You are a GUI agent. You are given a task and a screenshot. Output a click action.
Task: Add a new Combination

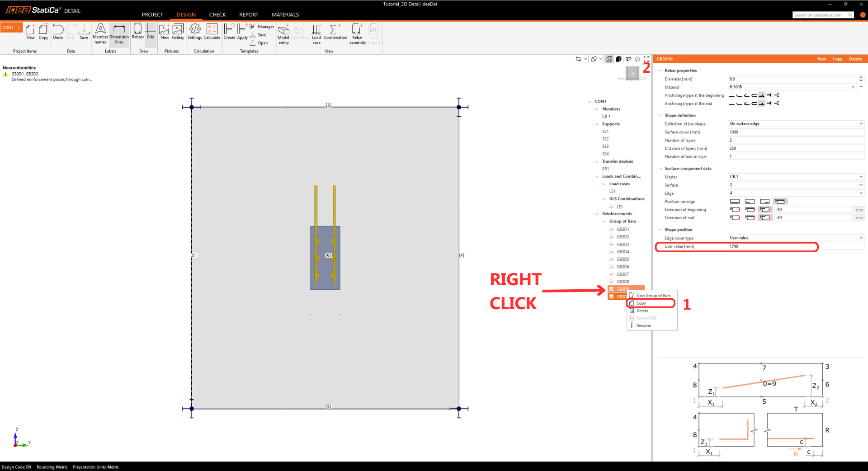coord(335,32)
